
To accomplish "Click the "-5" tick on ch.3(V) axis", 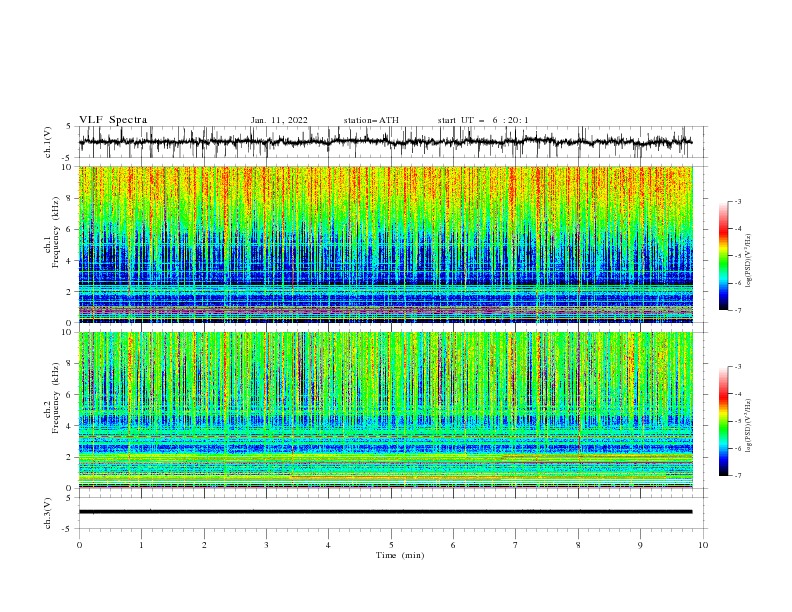I will tap(68, 529).
